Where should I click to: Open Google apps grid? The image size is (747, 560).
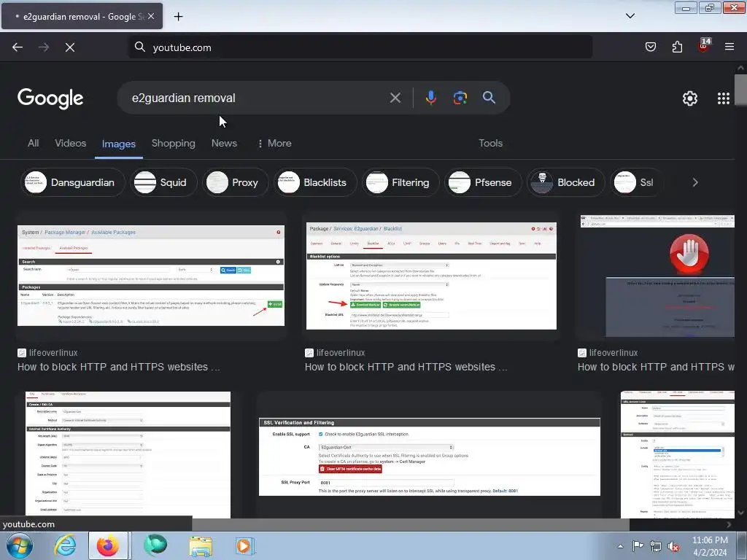(723, 98)
